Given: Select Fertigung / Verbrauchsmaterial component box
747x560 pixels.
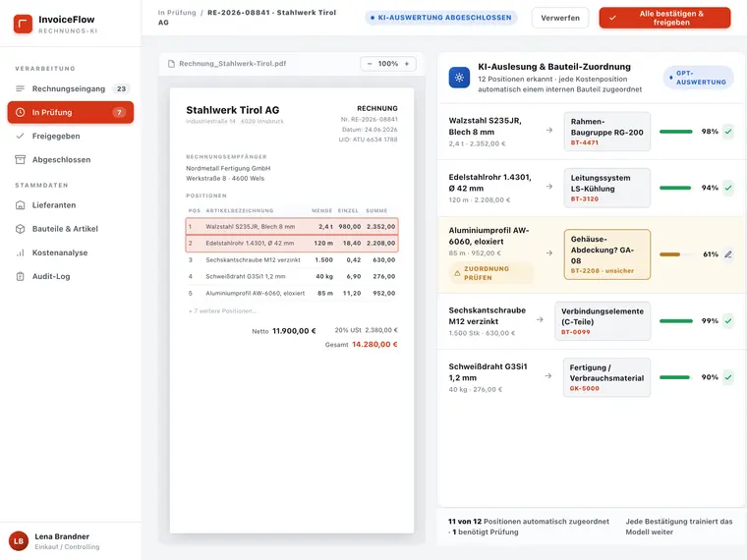Looking at the screenshot, I should coord(606,377).
